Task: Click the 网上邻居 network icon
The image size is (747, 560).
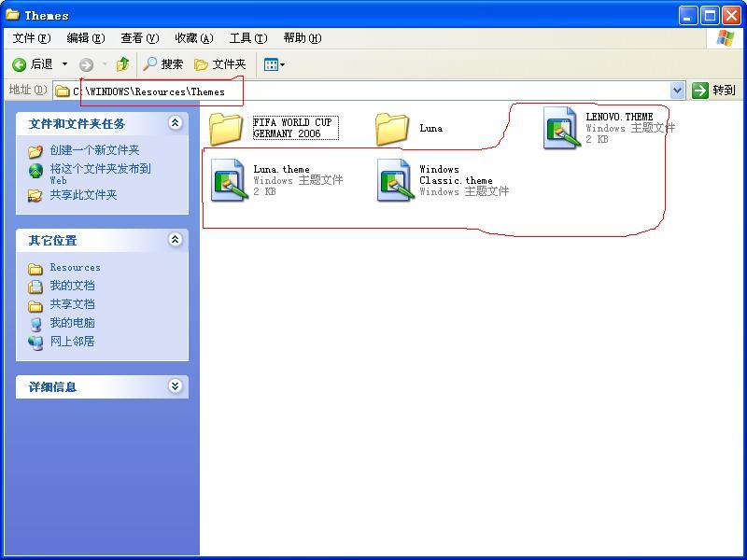Action: [x=35, y=343]
